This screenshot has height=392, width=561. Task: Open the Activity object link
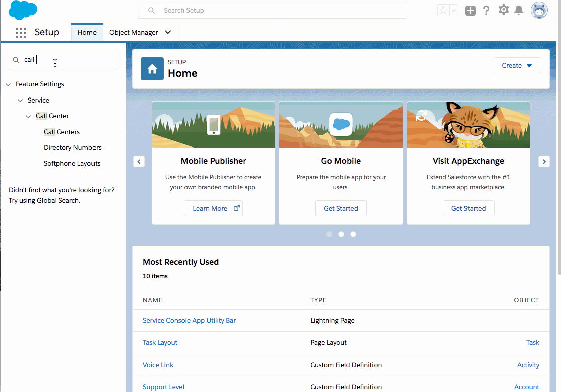[x=528, y=365]
